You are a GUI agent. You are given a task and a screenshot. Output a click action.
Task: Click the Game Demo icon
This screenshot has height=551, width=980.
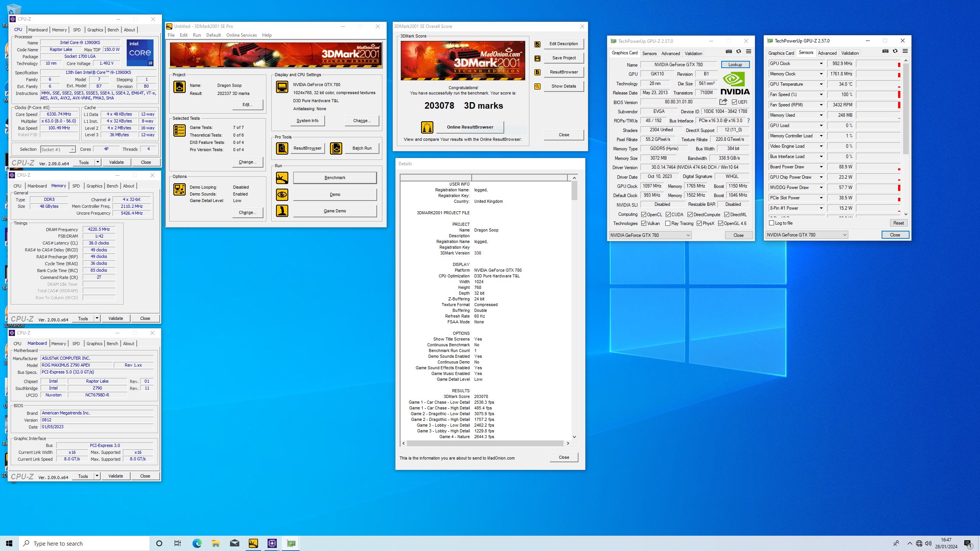click(282, 211)
